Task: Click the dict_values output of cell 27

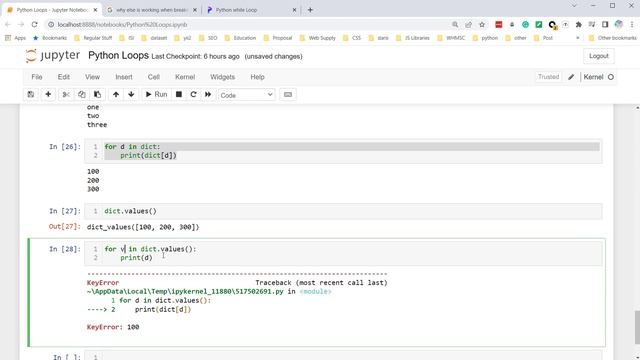Action: click(143, 227)
